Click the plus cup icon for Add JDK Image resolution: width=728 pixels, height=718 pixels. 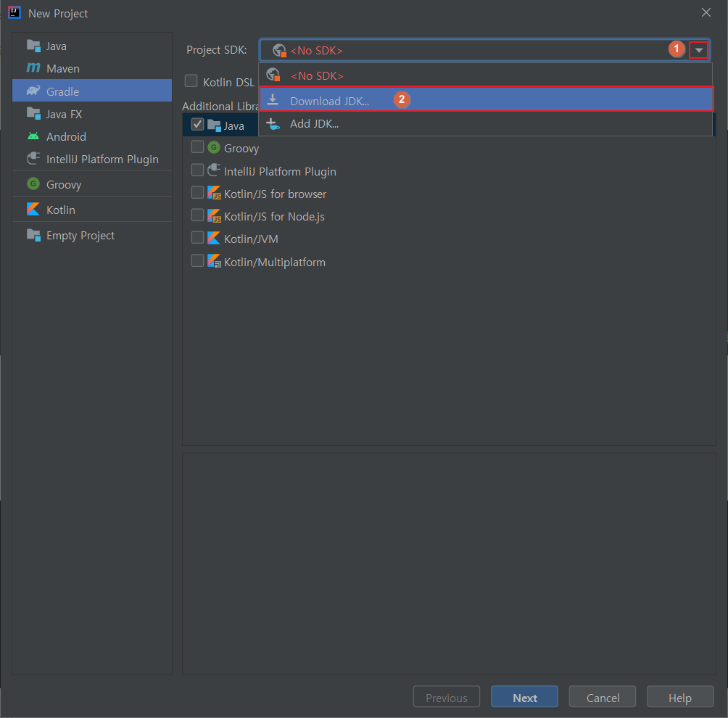[273, 123]
